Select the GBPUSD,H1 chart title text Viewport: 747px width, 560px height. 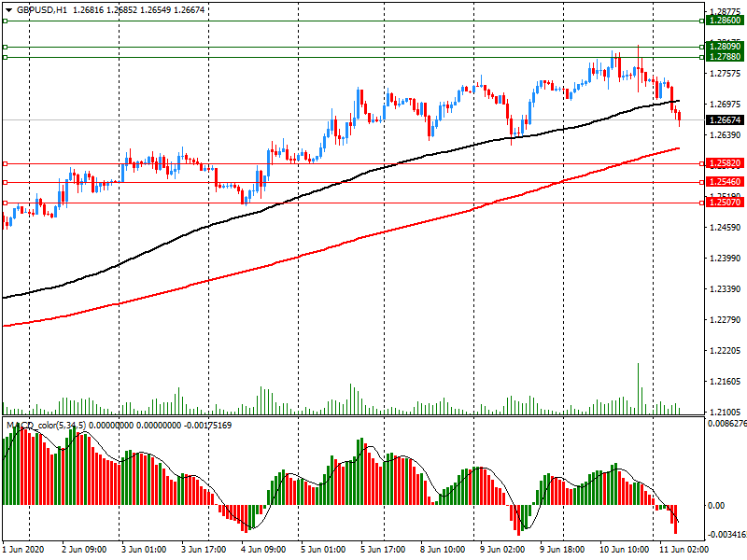(42, 10)
